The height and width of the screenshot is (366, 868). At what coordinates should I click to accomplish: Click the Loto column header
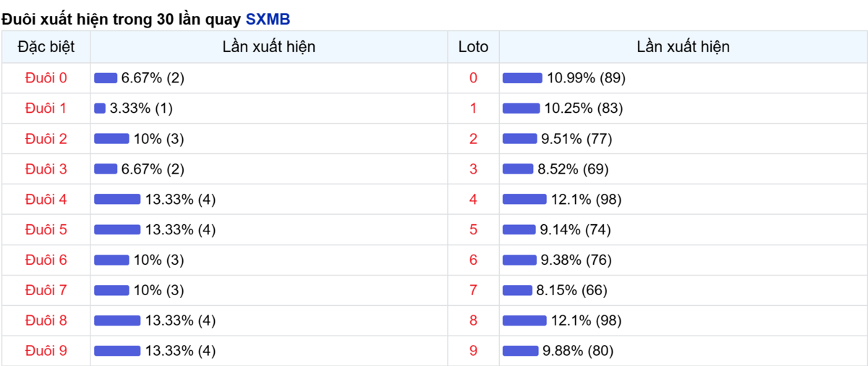(x=473, y=47)
